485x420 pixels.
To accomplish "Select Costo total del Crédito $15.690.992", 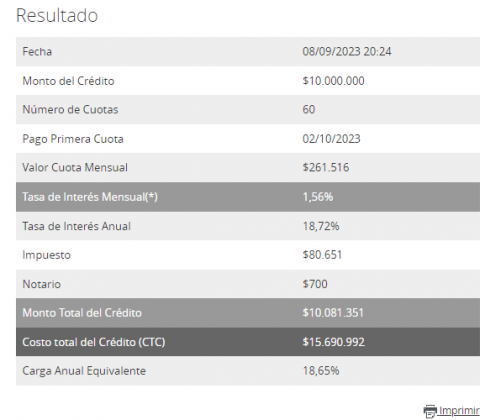I will pyautogui.click(x=333, y=342).
